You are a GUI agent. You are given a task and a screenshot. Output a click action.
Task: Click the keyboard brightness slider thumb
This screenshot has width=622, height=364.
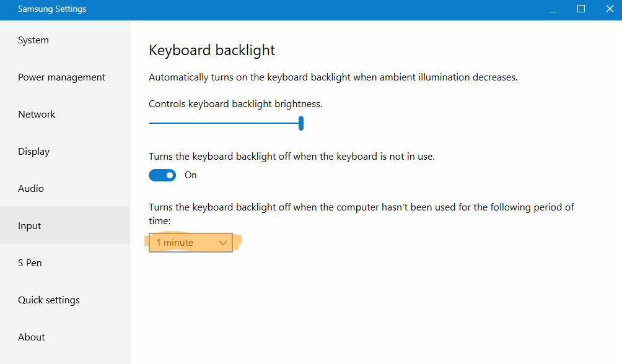coord(301,123)
